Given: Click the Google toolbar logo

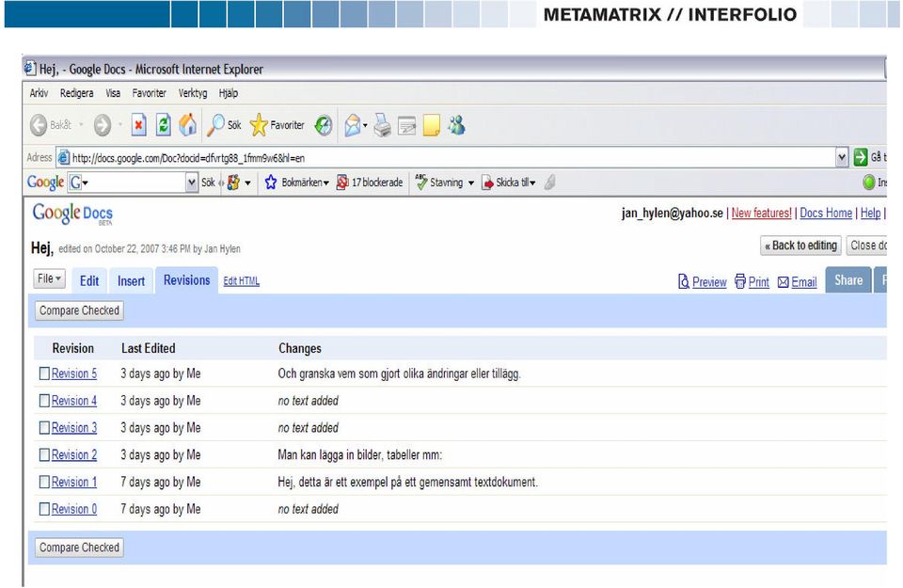Looking at the screenshot, I should 45,183.
